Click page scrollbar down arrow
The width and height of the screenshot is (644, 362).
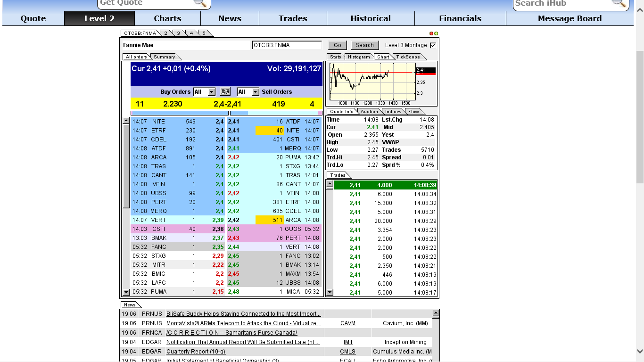[x=640, y=351]
